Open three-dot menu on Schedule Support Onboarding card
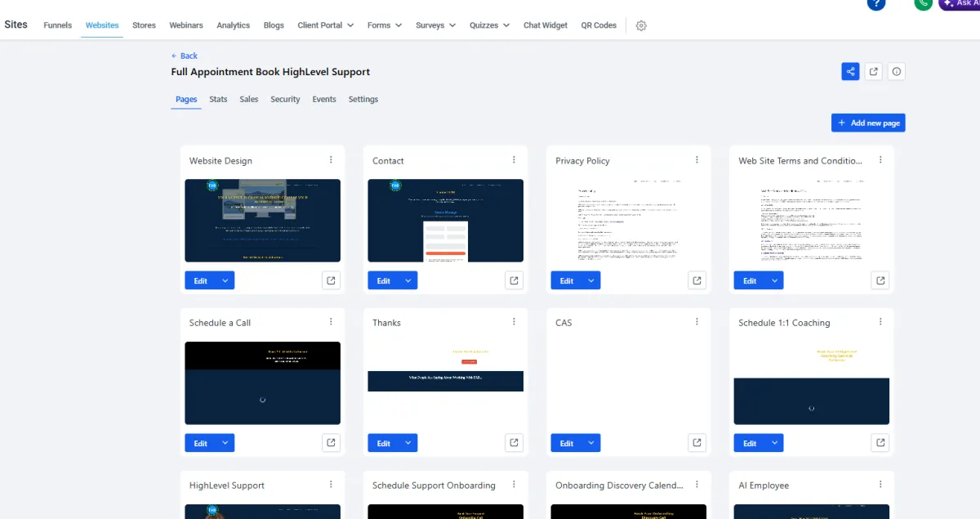This screenshot has height=519, width=980. pos(514,485)
